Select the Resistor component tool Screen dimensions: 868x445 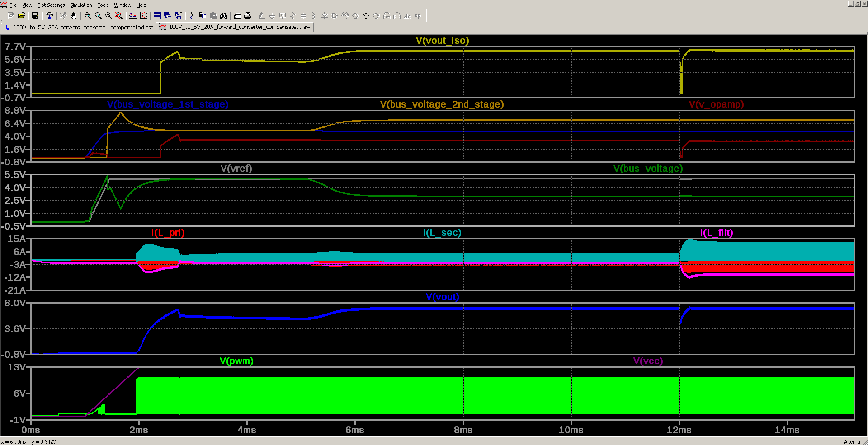[x=293, y=16]
